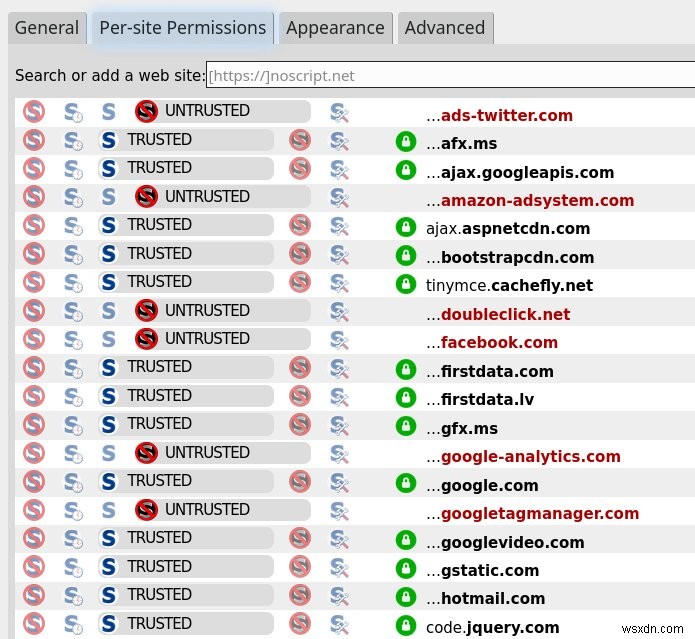The image size is (695, 639).
Task: Open the General tab
Action: click(x=47, y=28)
